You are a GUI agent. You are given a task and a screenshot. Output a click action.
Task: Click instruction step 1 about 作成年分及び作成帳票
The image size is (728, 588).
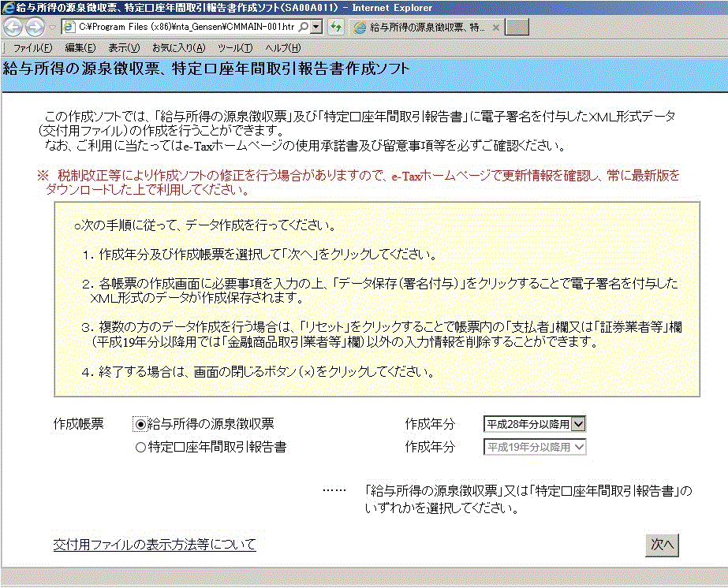pos(259,255)
